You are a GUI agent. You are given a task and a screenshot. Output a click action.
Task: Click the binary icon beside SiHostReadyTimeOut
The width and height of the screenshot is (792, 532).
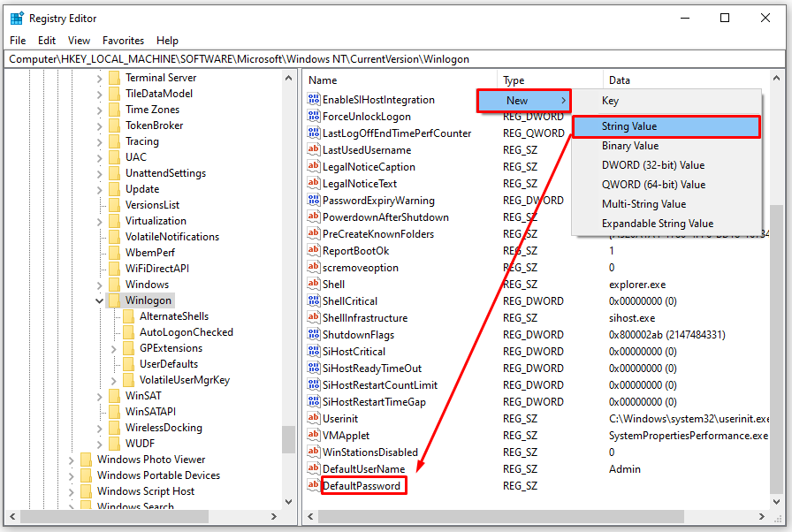click(313, 368)
